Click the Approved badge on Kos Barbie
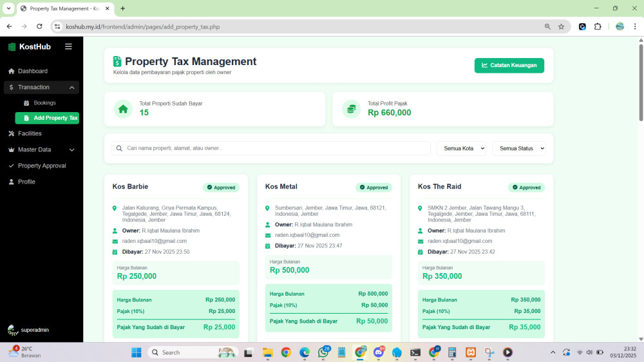The height and width of the screenshot is (362, 644). [x=221, y=187]
